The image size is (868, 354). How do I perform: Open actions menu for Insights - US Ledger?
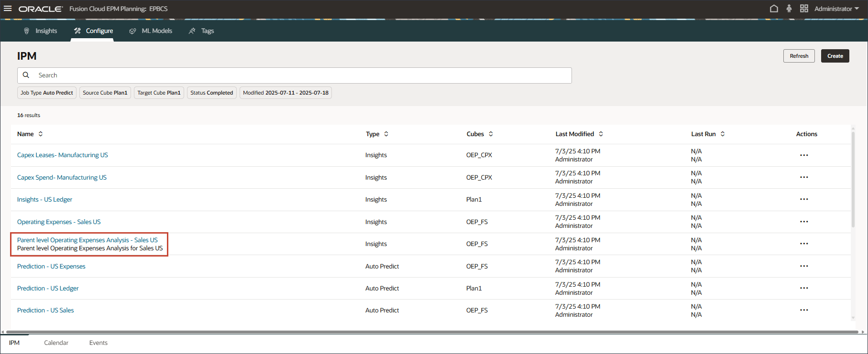(804, 199)
